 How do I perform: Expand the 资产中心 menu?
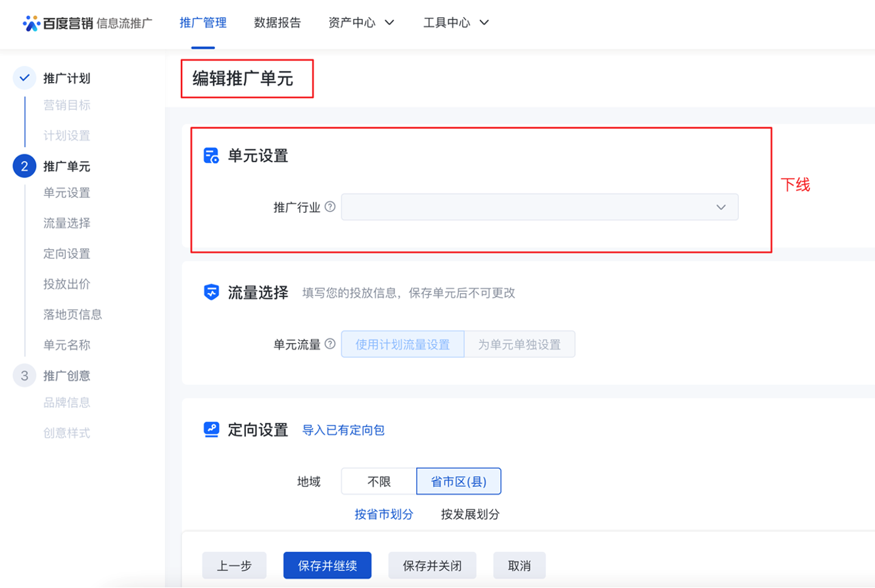coord(361,23)
